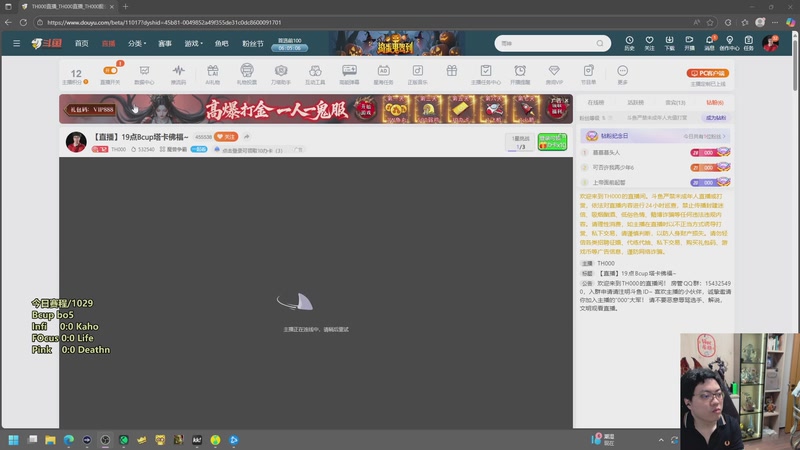Open the 弹幕 danmaku screen icon
800x450 pixels.
(349, 73)
